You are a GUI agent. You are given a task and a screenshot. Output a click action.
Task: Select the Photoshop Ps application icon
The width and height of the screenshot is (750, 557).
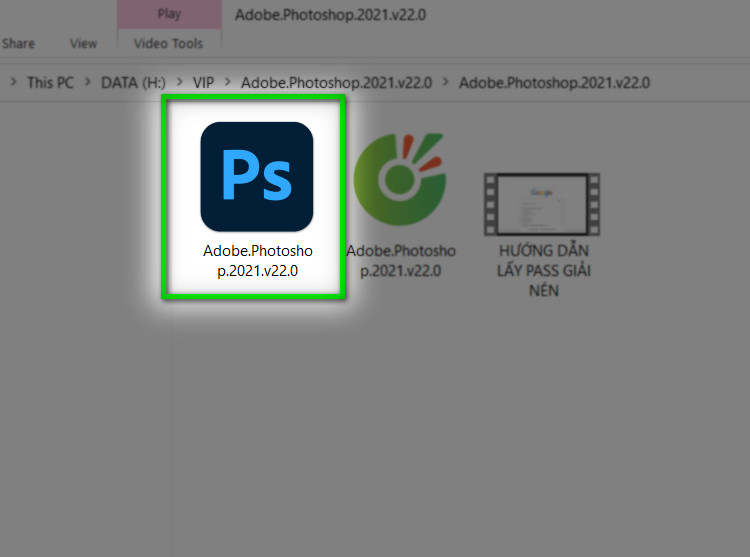[256, 176]
